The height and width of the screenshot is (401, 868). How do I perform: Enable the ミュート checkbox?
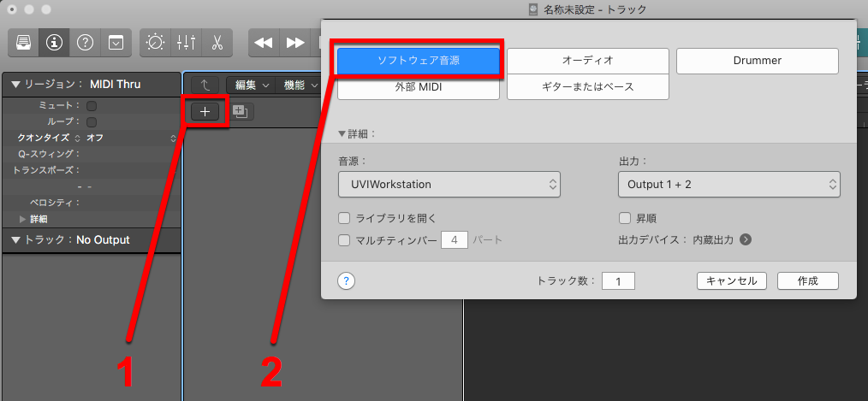(92, 106)
